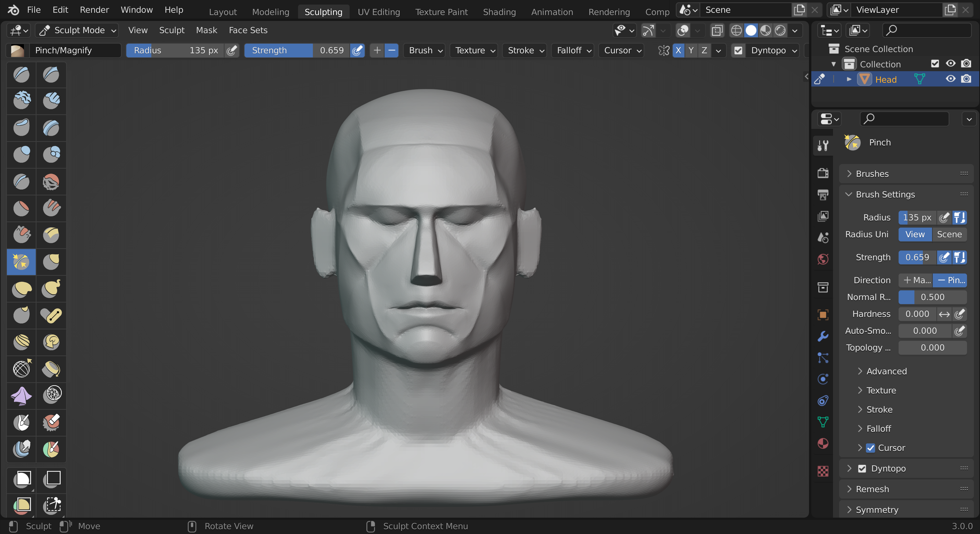The image size is (980, 534).
Task: Hide the Head object in viewport
Action: tap(950, 79)
